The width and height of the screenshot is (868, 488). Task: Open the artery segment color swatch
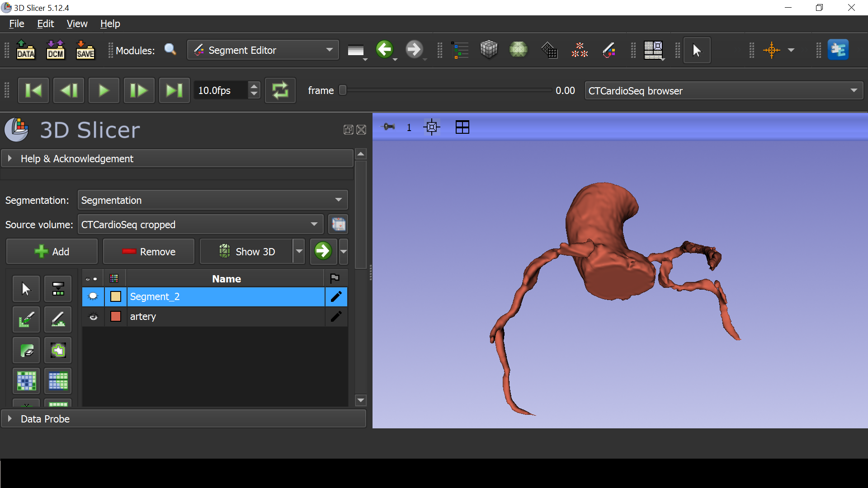coord(116,316)
